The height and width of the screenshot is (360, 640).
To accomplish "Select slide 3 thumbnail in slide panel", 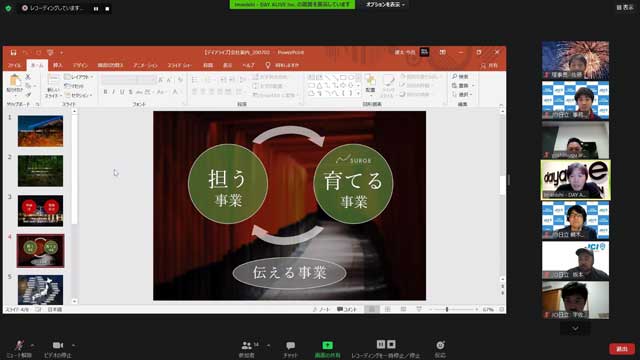I will tap(40, 211).
